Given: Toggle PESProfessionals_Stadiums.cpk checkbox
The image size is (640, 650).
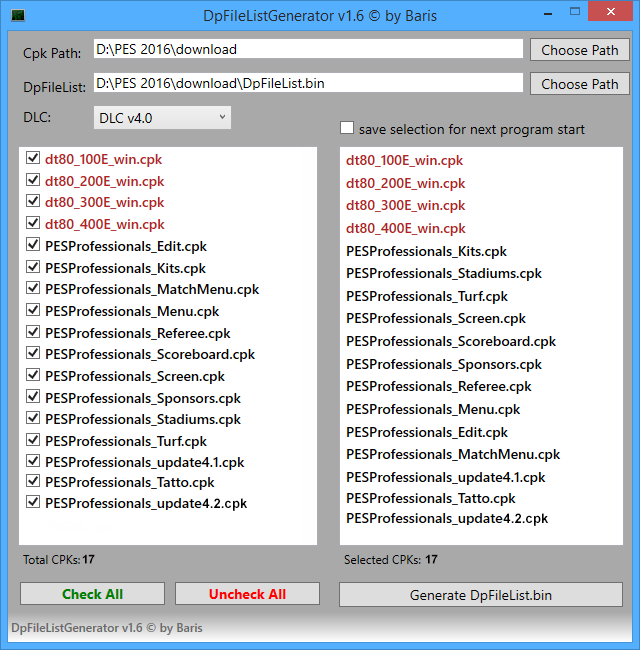Looking at the screenshot, I should click(x=33, y=418).
